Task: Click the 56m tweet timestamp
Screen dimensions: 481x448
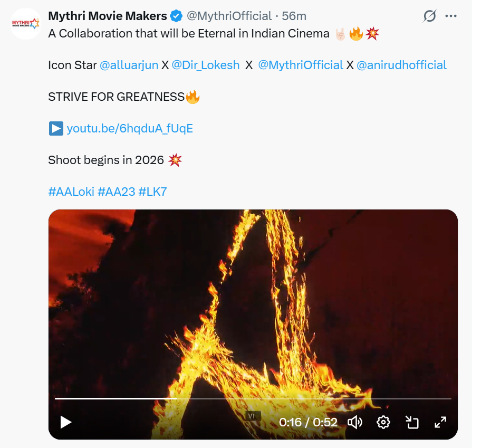Action: click(x=294, y=16)
